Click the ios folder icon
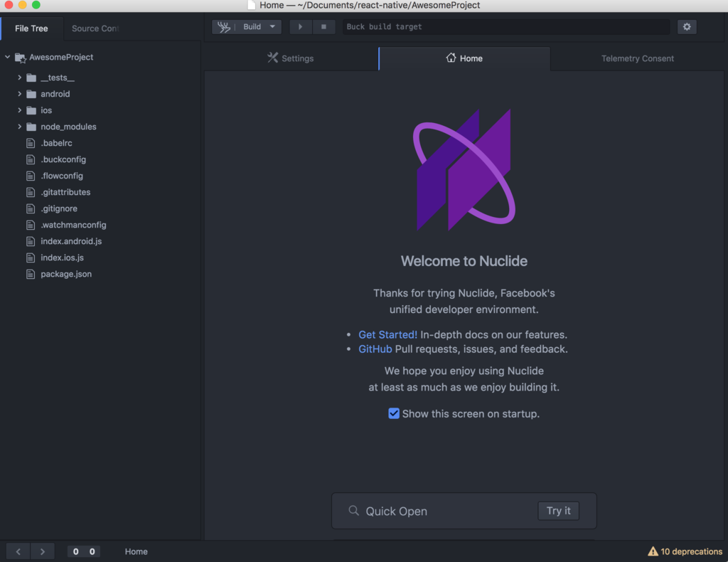This screenshot has height=562, width=728. point(31,110)
